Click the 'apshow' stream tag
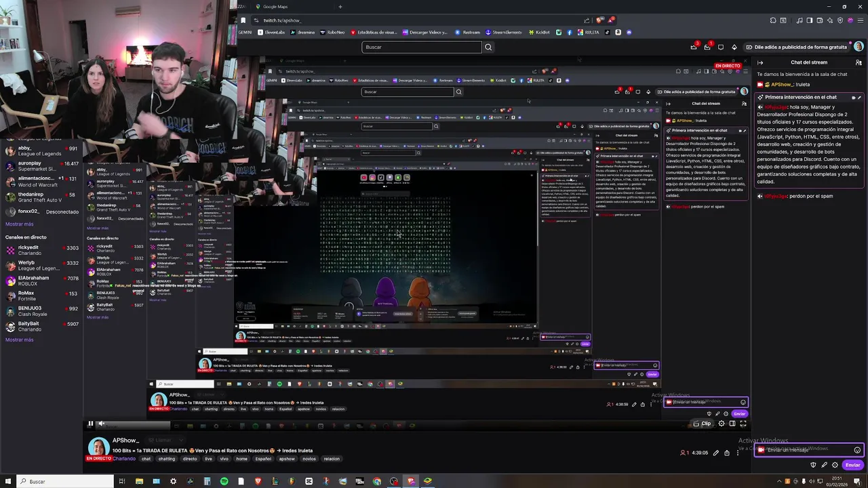 pyautogui.click(x=287, y=459)
